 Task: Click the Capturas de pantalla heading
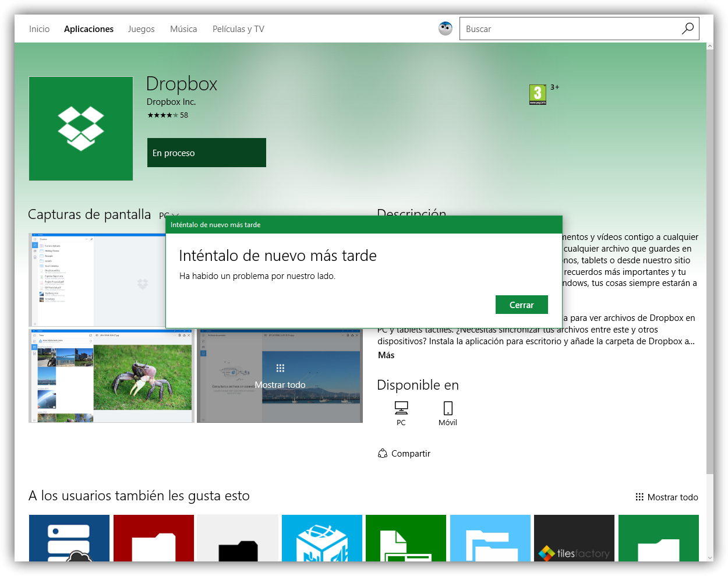pos(90,214)
